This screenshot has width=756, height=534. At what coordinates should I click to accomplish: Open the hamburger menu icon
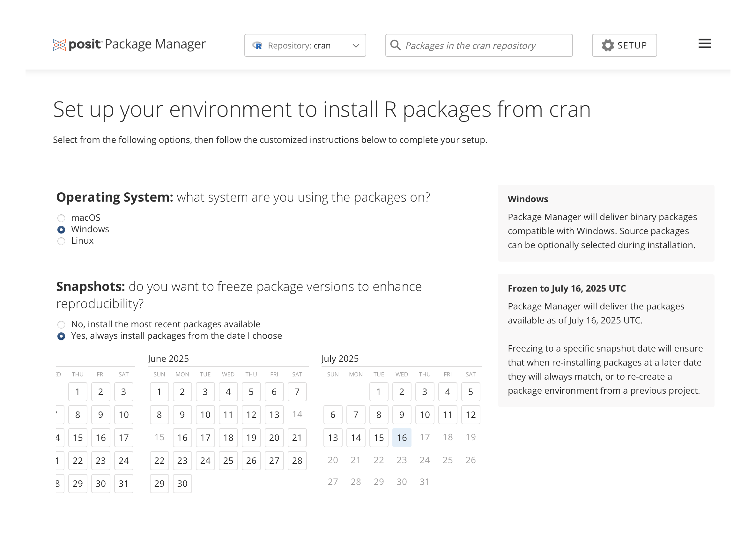tap(705, 44)
